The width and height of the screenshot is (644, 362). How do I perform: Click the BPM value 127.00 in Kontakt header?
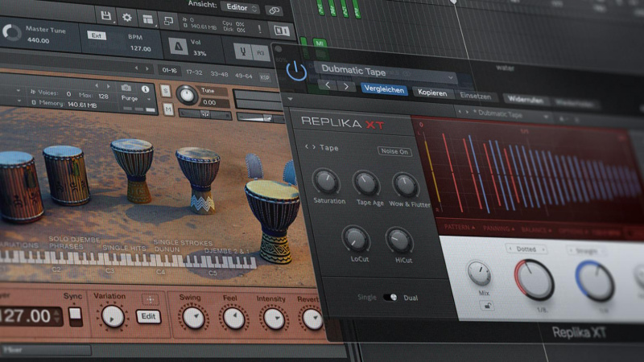pos(140,48)
